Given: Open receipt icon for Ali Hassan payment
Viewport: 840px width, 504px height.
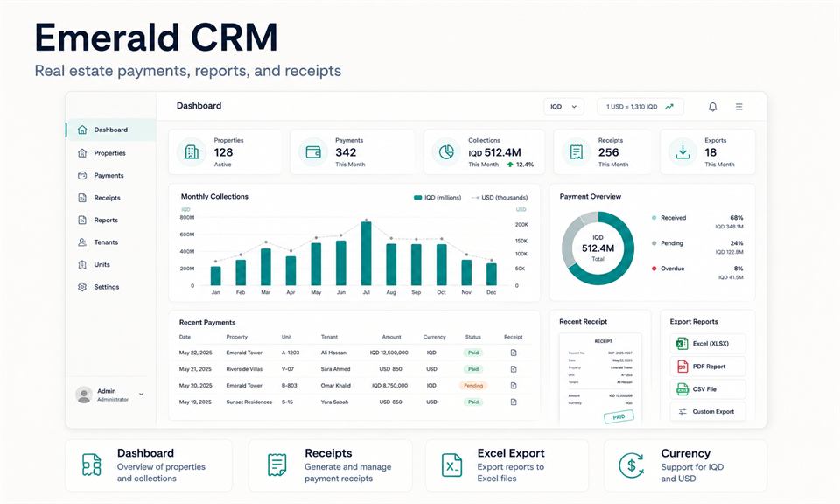Looking at the screenshot, I should (514, 353).
